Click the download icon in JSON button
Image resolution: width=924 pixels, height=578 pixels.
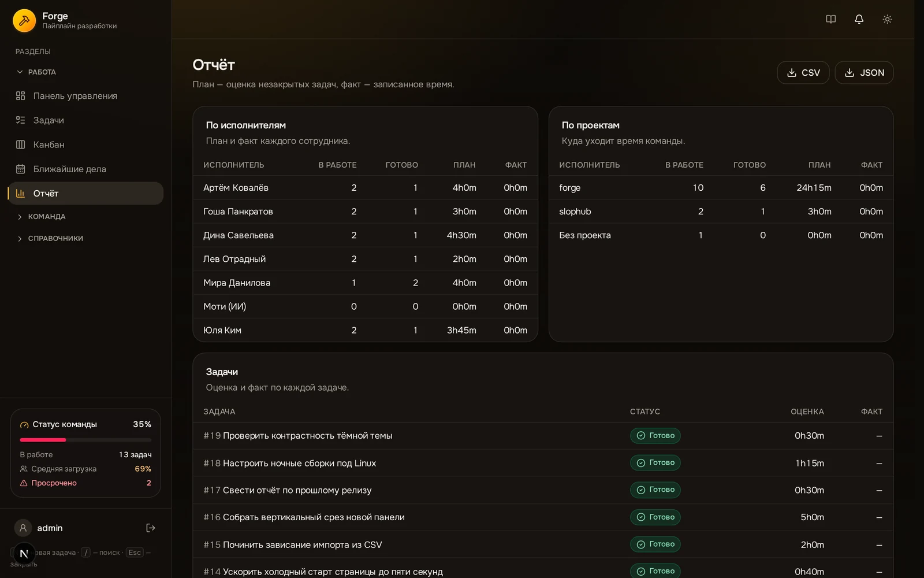point(850,73)
